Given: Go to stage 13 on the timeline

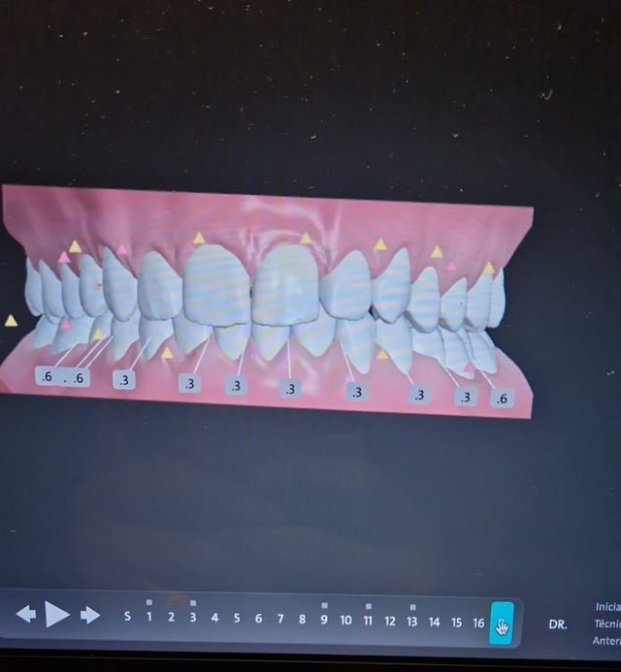Looking at the screenshot, I should click(x=412, y=622).
